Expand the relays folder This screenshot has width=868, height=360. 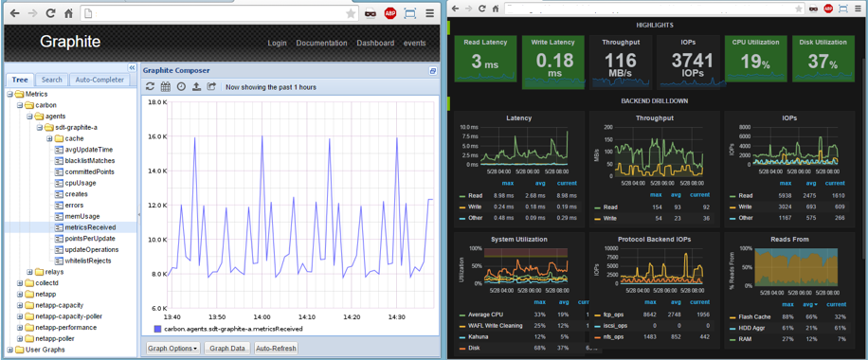click(30, 271)
